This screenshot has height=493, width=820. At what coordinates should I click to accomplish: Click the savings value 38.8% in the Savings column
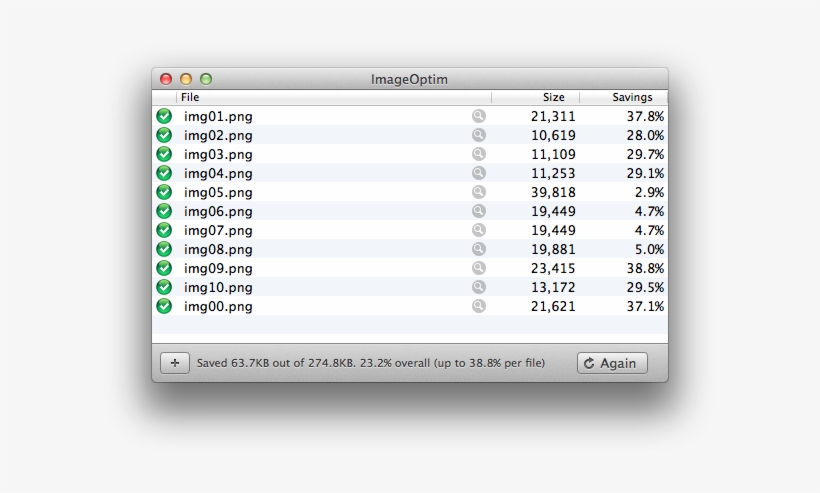645,269
